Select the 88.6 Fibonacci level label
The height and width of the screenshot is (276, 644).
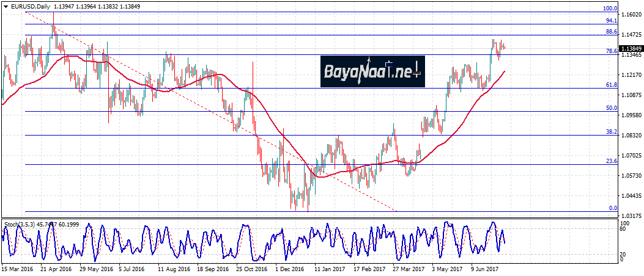click(x=611, y=32)
